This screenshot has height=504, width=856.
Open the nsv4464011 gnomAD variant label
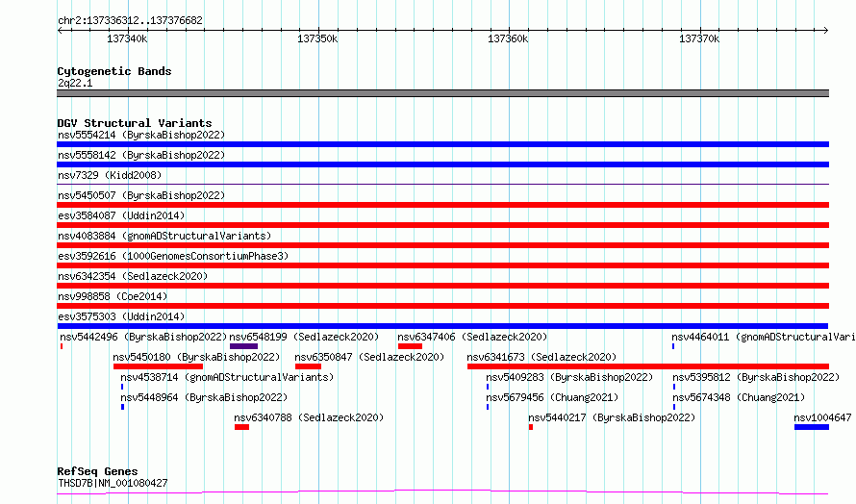click(x=764, y=337)
